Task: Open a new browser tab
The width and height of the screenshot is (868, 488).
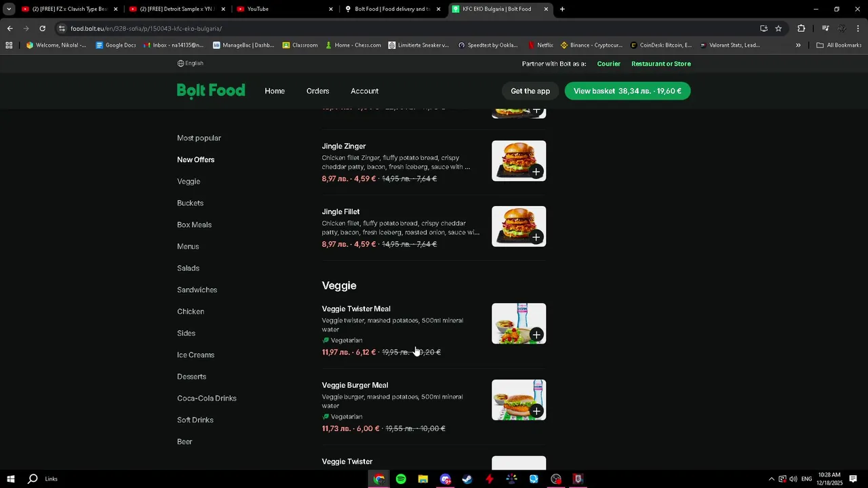Action: tap(562, 9)
